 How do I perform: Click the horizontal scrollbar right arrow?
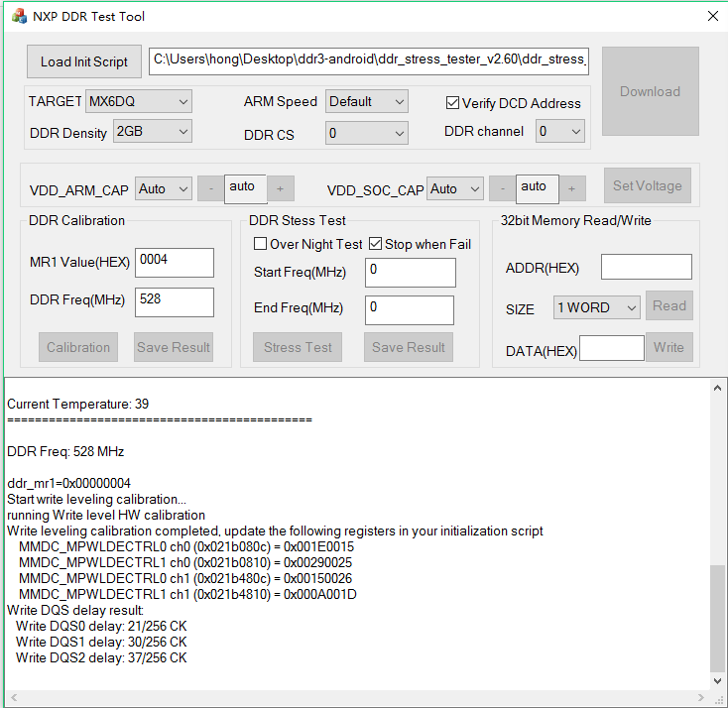coord(701,697)
